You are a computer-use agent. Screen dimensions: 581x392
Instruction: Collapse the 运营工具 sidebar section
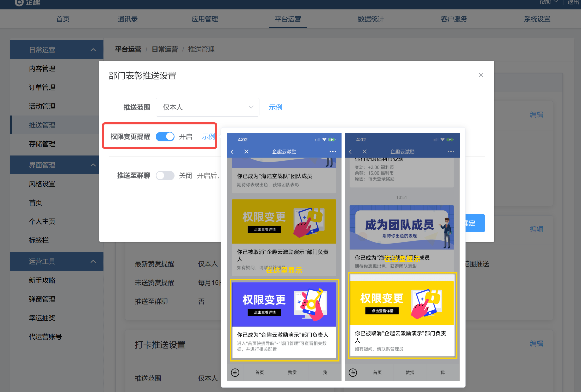point(93,261)
